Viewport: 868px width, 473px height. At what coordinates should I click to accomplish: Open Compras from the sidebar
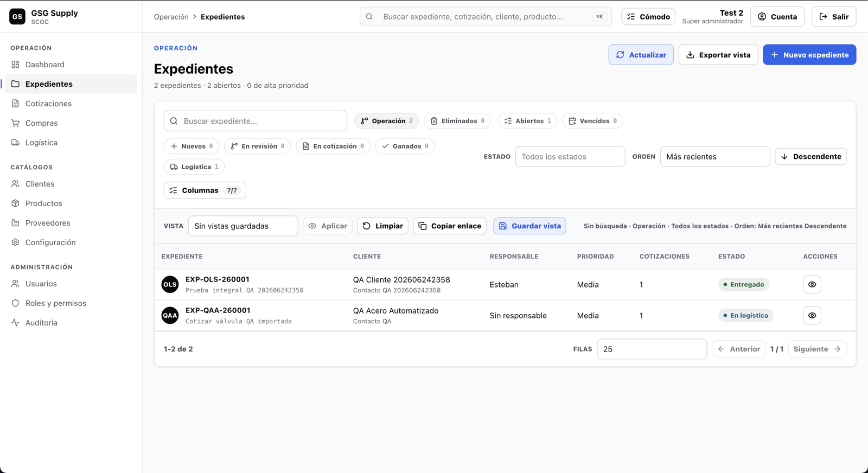point(71,123)
